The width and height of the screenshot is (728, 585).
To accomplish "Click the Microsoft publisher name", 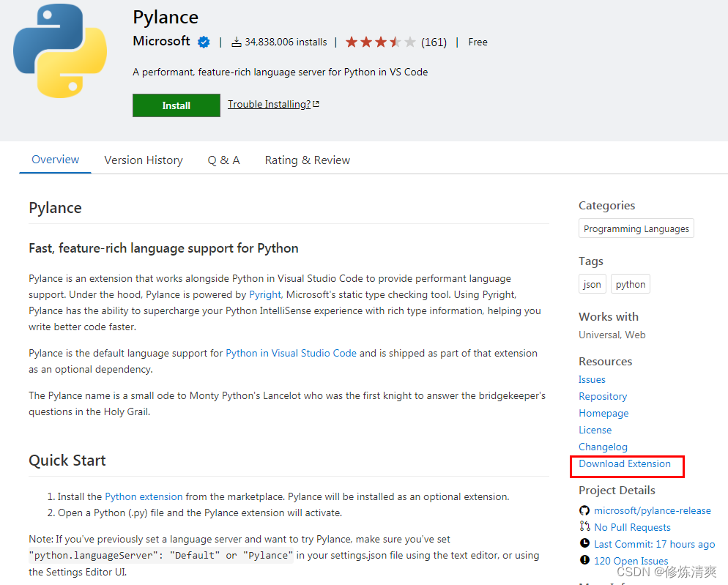I will point(162,41).
